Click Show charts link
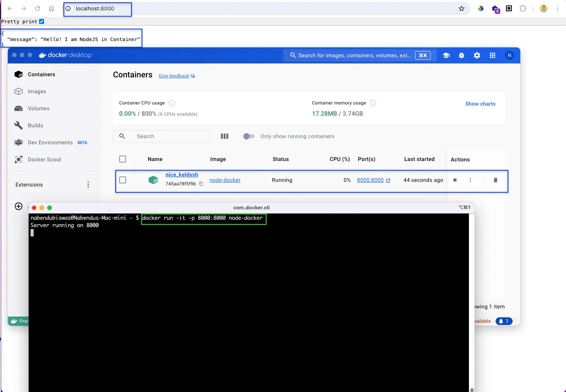The width and height of the screenshot is (566, 392). pos(480,104)
